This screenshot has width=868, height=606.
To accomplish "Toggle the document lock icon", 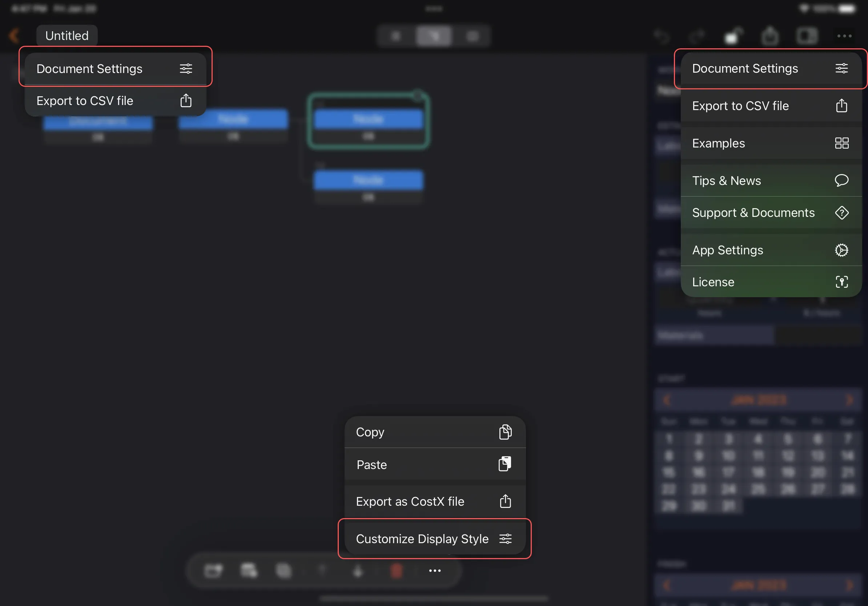I will [x=733, y=36].
